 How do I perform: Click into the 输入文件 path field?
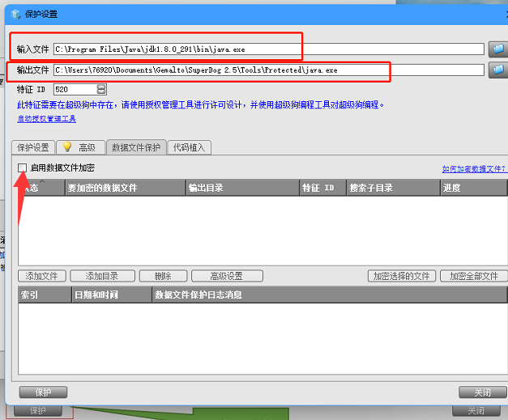tap(269, 49)
